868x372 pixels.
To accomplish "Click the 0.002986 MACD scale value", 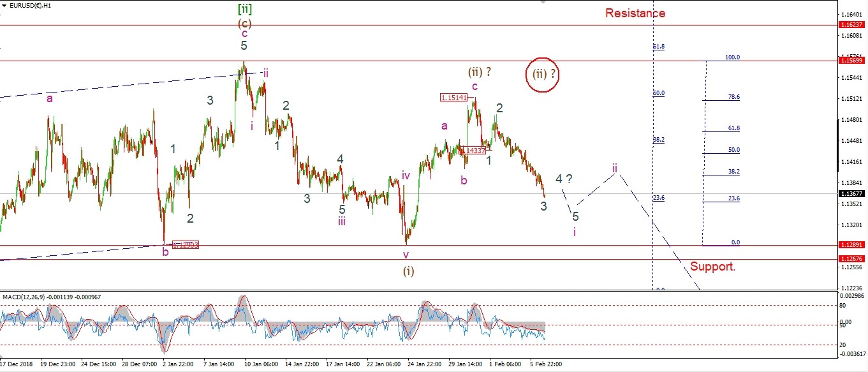I will click(853, 297).
